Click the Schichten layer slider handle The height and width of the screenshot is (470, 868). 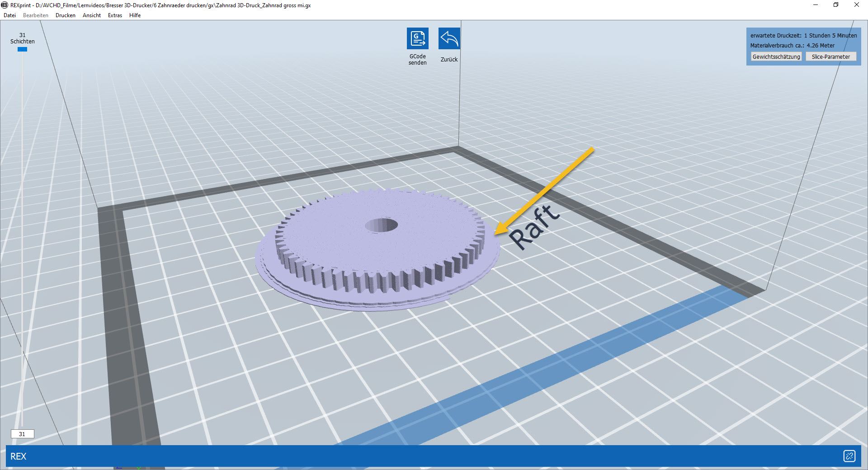point(22,49)
